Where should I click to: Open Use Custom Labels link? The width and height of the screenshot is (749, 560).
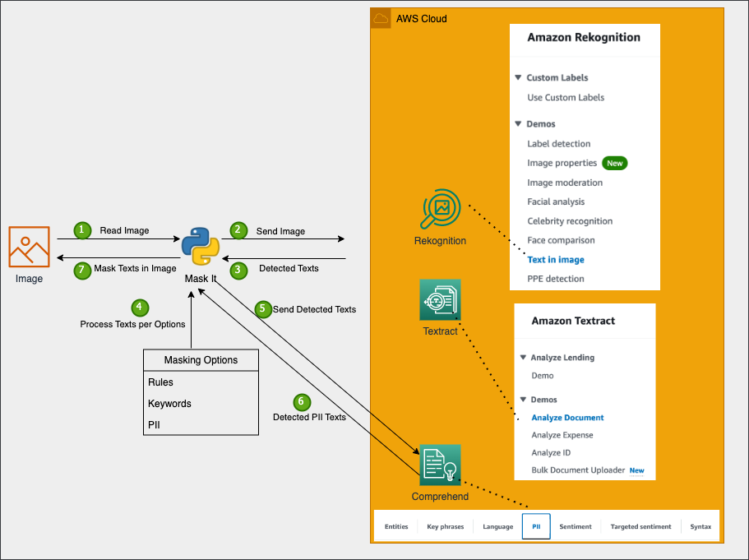566,98
